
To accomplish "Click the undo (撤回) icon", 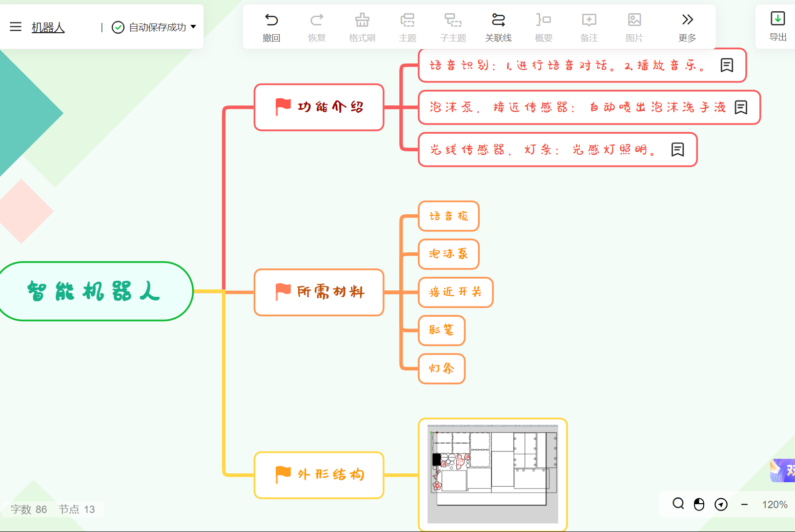I will pyautogui.click(x=271, y=20).
